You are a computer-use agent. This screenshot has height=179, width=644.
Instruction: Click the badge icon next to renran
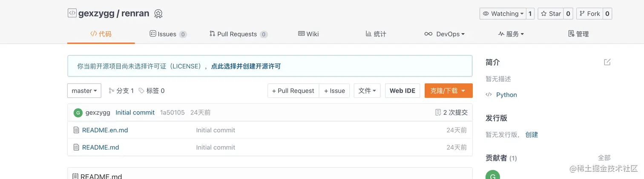(x=158, y=14)
